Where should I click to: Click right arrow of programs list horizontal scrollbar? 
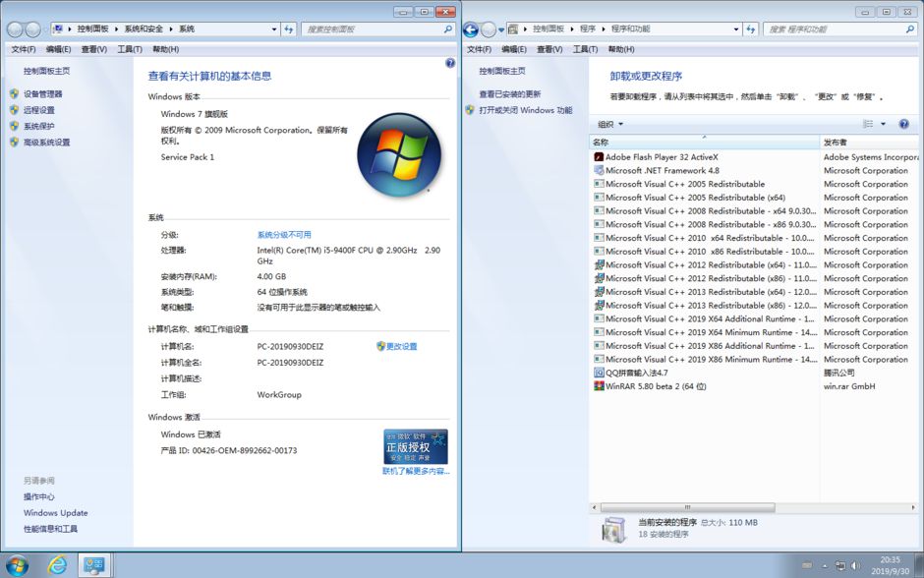pos(913,507)
